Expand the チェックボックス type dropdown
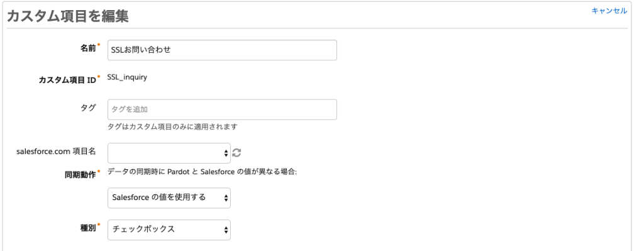 click(169, 230)
